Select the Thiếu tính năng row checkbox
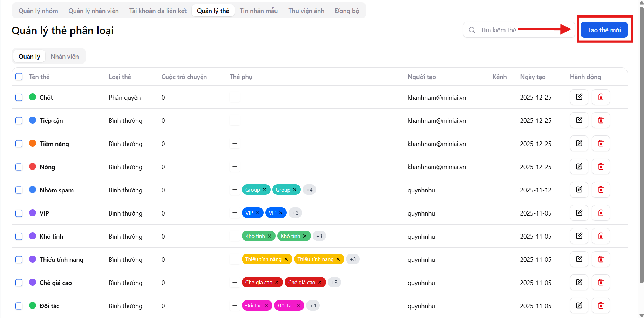Screen dimensions: 644x318 pyautogui.click(x=19, y=259)
